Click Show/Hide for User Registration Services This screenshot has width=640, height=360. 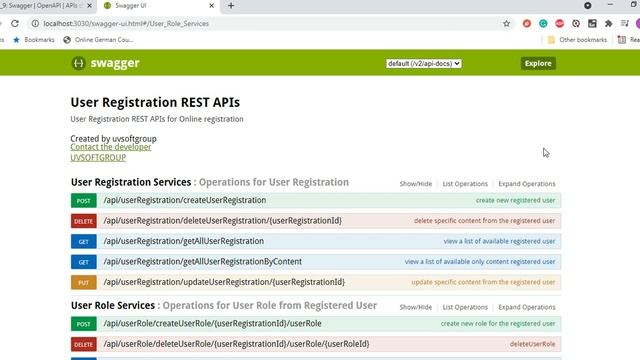pyautogui.click(x=416, y=184)
